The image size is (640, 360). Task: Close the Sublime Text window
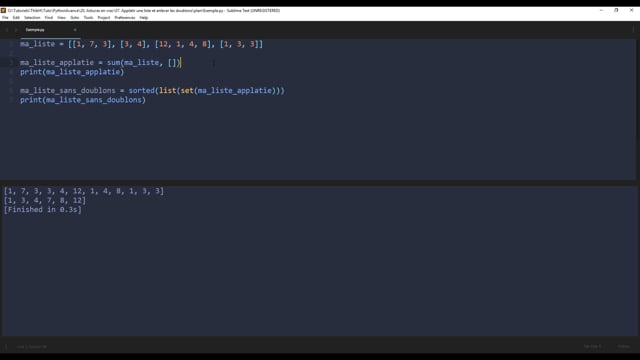pos(631,10)
